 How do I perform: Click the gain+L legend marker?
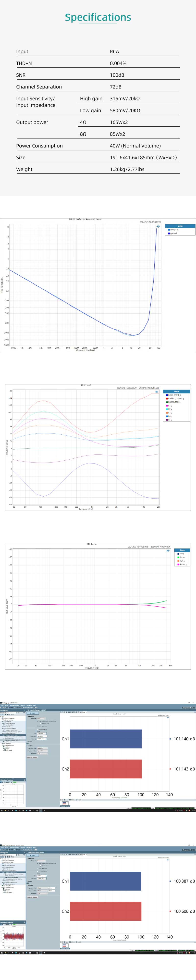coord(169,233)
